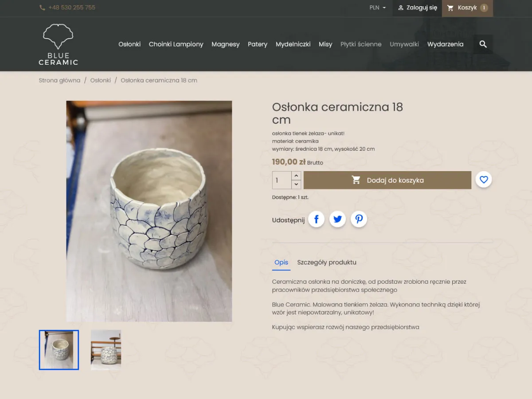Open the Wydarzenia menu item
Screen dimensions: 532x399
(x=445, y=44)
